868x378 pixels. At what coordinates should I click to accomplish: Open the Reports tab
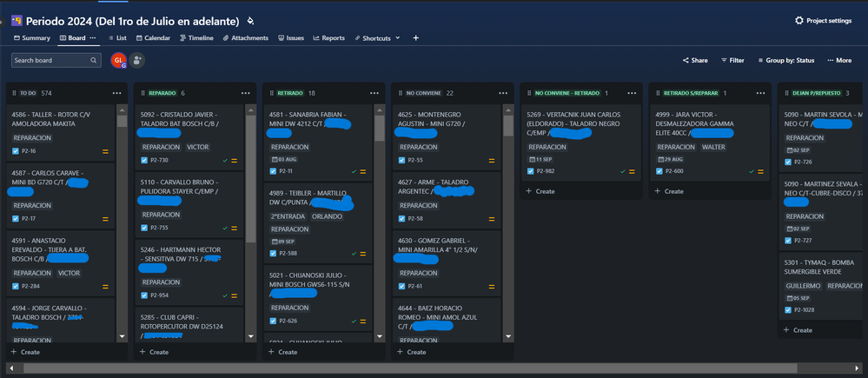pos(328,38)
